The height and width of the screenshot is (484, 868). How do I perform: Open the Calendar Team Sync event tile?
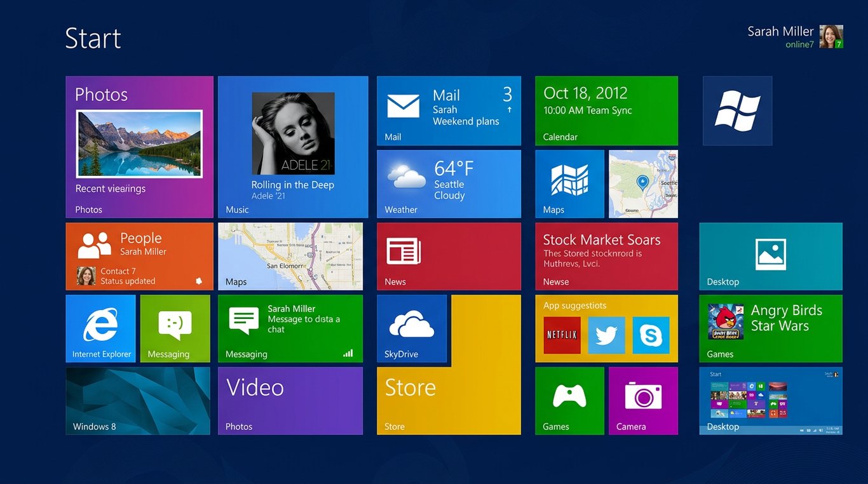tap(606, 111)
